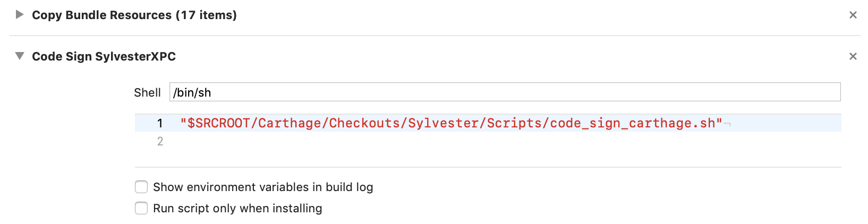868x224 pixels.
Task: Delete the Copy Bundle Resources build phase
Action: click(x=853, y=15)
